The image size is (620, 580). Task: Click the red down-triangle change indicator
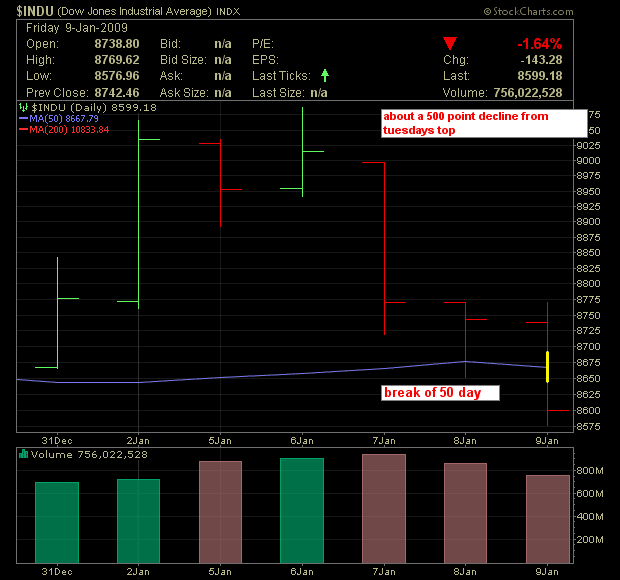tap(450, 43)
